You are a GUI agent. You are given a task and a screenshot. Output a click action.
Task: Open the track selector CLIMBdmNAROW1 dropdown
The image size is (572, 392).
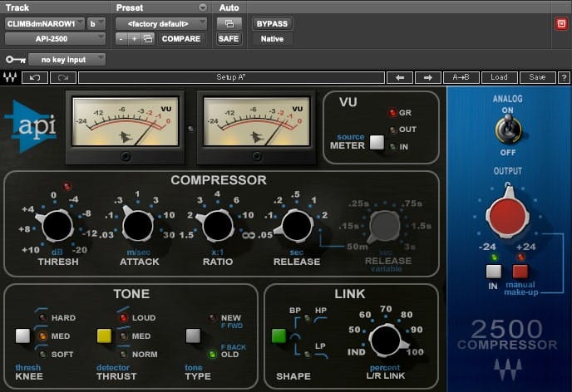(45, 24)
